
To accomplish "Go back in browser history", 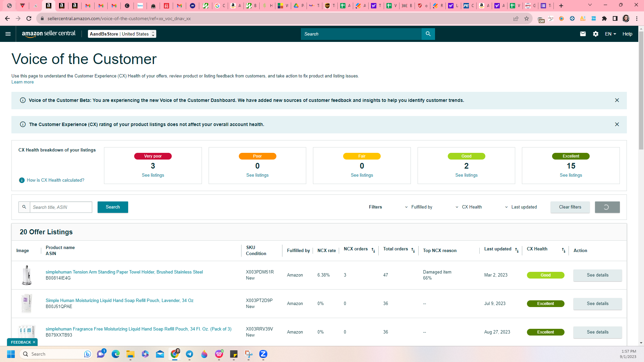I will tap(7, 18).
